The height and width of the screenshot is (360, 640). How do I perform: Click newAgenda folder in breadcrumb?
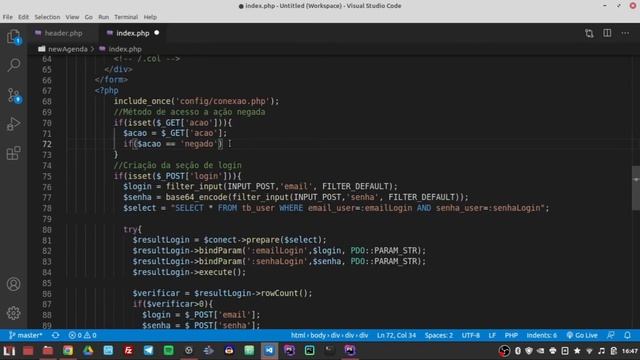click(67, 49)
